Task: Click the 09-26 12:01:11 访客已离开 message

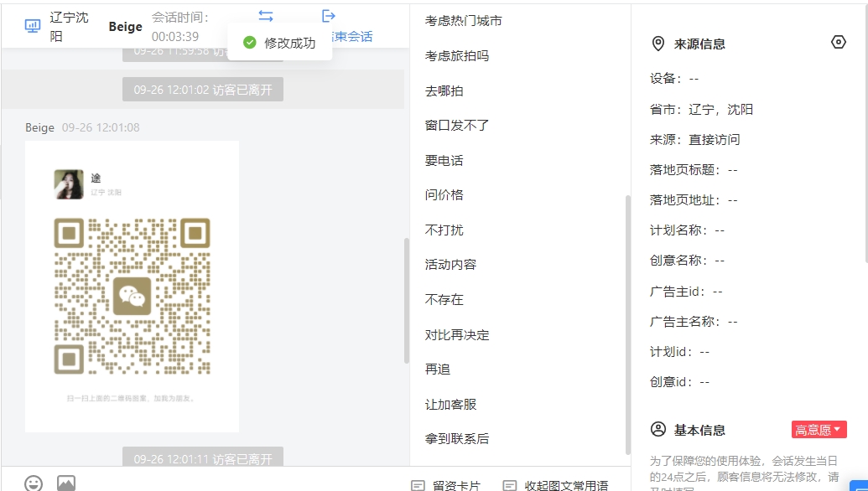Action: click(x=203, y=457)
